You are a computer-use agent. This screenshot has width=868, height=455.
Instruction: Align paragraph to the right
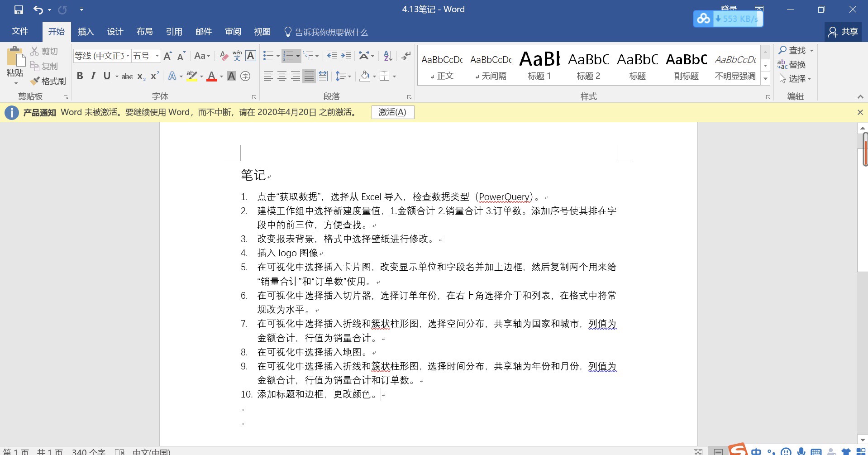pyautogui.click(x=295, y=77)
